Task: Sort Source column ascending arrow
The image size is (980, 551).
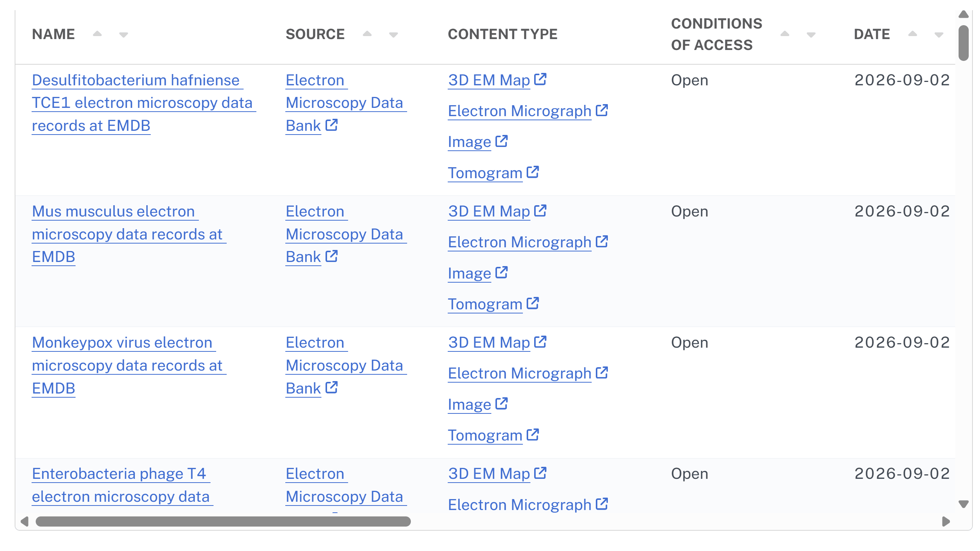Action: pos(367,34)
